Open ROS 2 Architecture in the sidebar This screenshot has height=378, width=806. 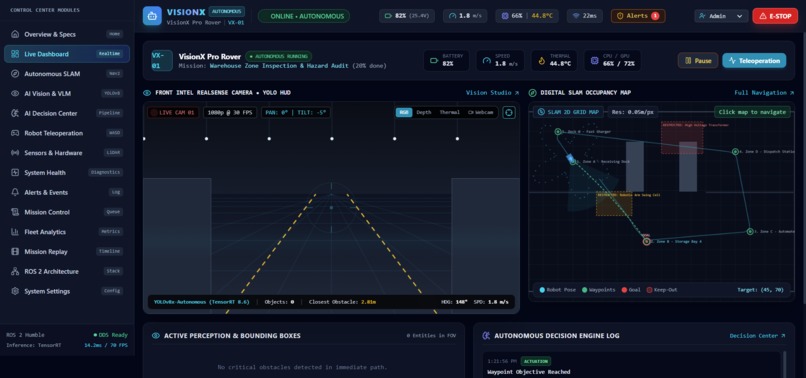[x=67, y=272]
